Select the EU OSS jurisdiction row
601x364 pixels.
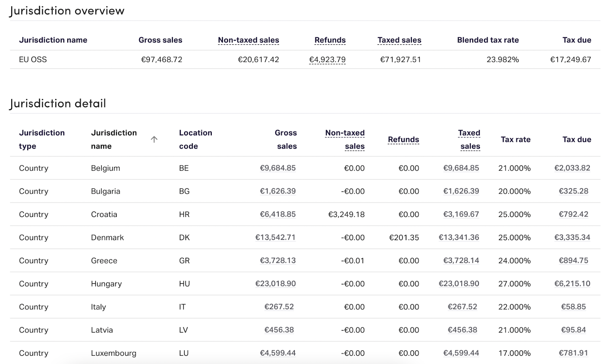33,60
